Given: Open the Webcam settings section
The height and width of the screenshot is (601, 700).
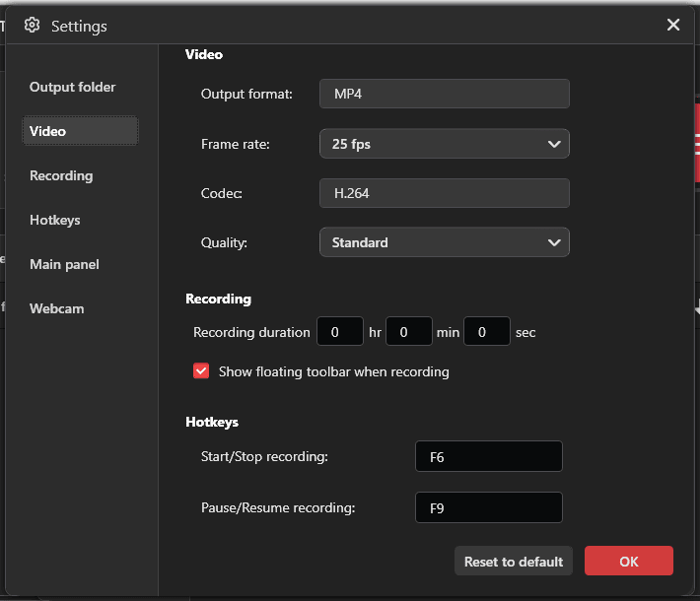Looking at the screenshot, I should click(57, 308).
